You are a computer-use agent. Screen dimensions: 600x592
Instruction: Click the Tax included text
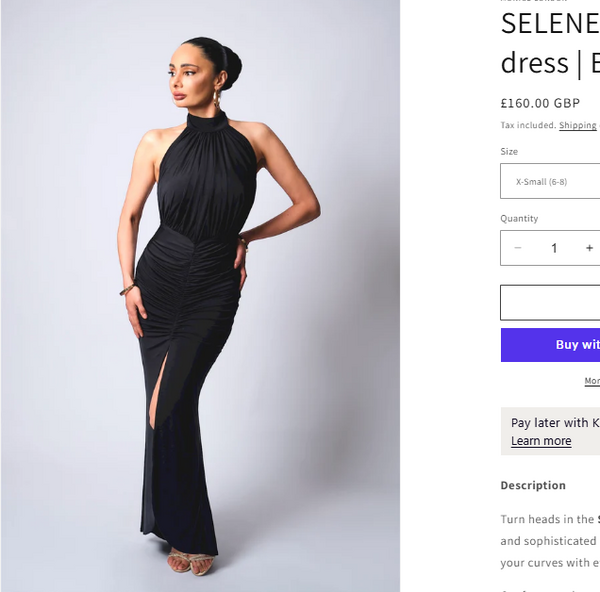528,126
